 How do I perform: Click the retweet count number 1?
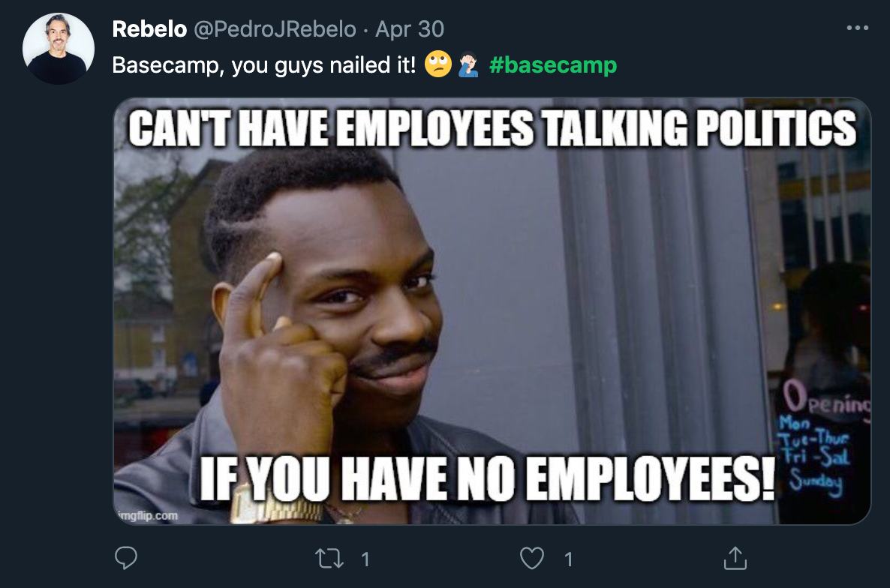(x=365, y=559)
